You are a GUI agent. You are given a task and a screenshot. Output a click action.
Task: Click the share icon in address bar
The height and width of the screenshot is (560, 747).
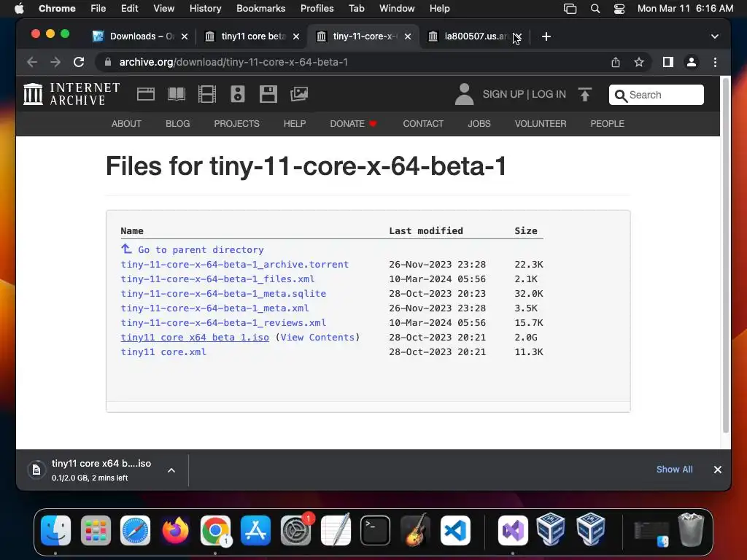616,63
